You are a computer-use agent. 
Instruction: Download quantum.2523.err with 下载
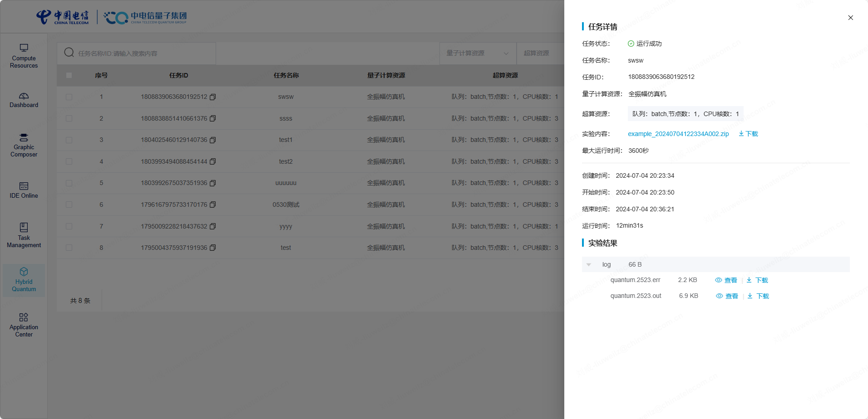pyautogui.click(x=757, y=280)
